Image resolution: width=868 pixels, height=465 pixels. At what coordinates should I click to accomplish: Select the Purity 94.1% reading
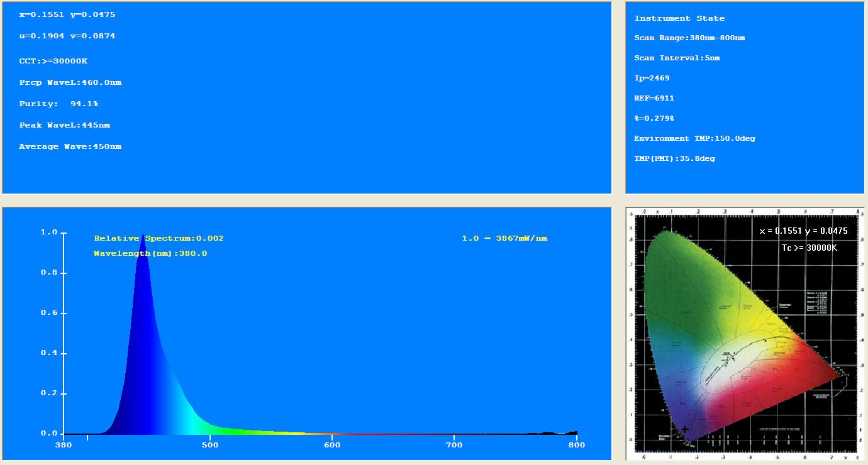pyautogui.click(x=58, y=104)
